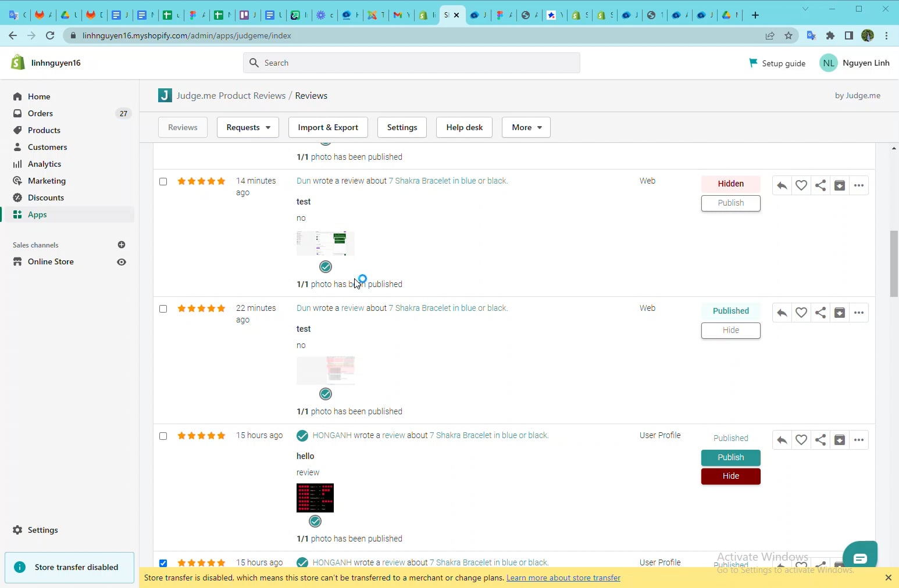Hide the published 22 minutes ago review
The image size is (899, 588).
coord(731,331)
